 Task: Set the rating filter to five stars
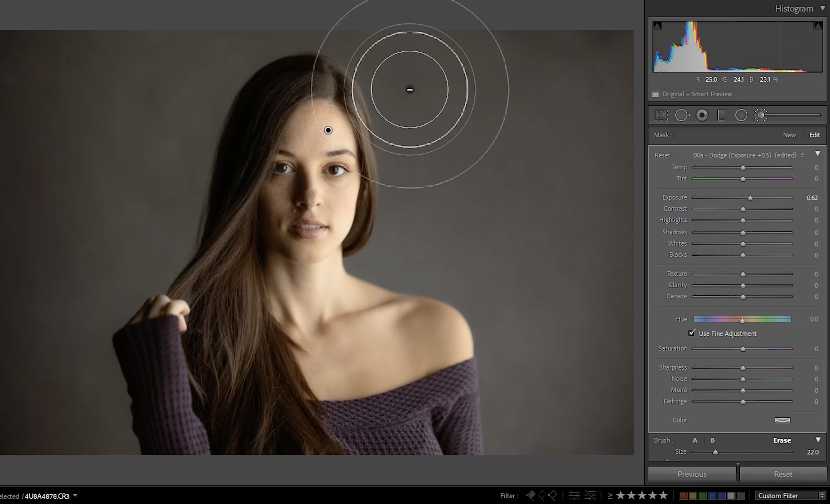[663, 497]
